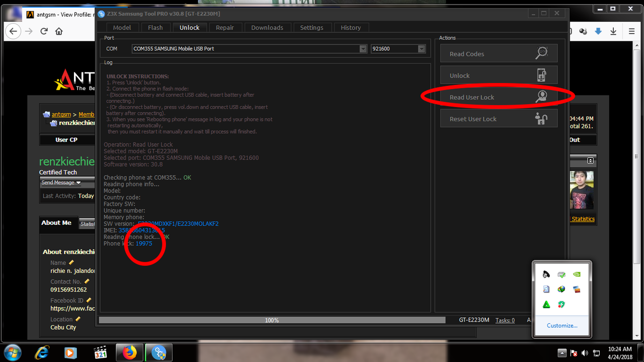Click the Firefox forward arrow button
The image size is (644, 362).
(x=29, y=31)
